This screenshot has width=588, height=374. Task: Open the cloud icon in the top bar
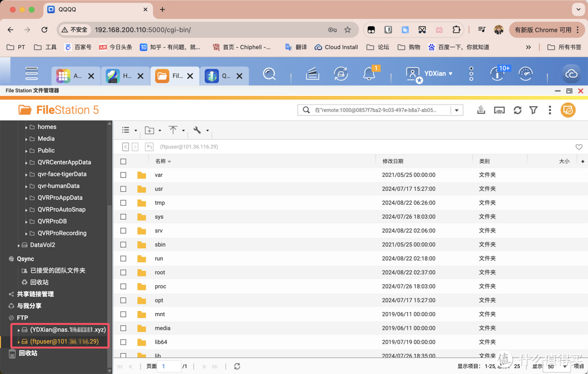pos(571,73)
